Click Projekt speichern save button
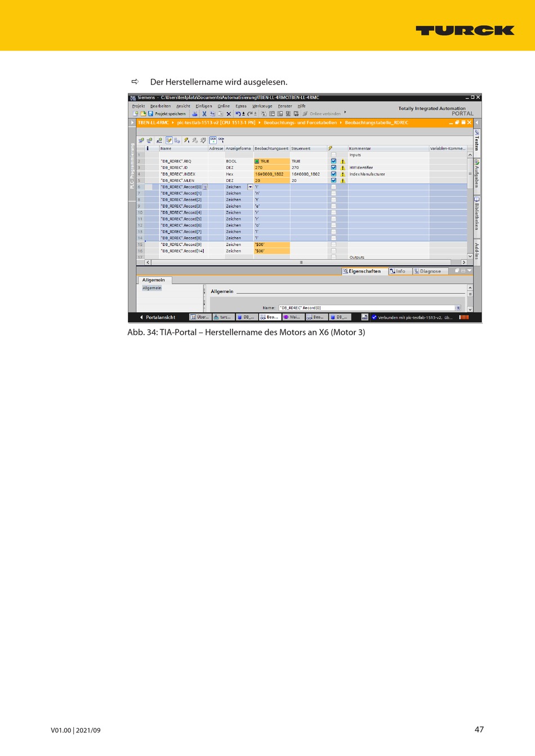 (167, 114)
